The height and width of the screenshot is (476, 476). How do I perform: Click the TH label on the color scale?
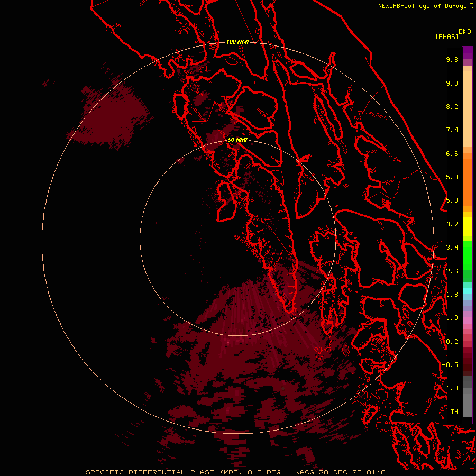pos(454,412)
